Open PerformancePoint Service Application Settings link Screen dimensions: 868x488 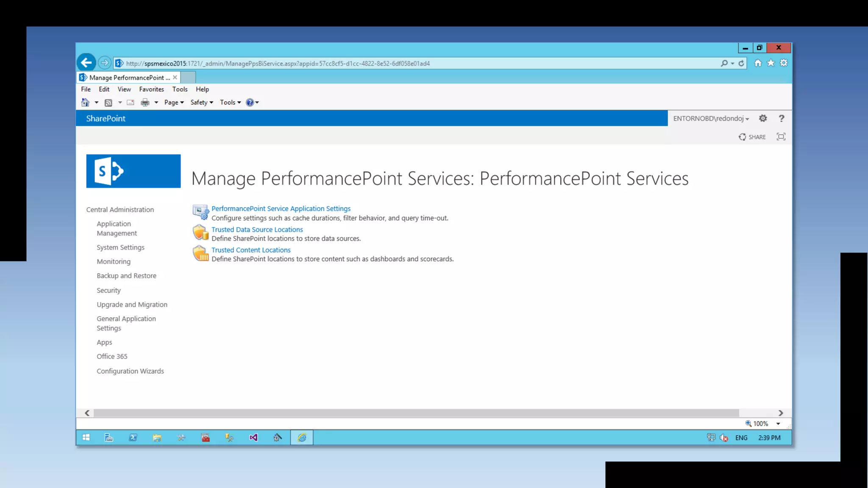(x=281, y=208)
